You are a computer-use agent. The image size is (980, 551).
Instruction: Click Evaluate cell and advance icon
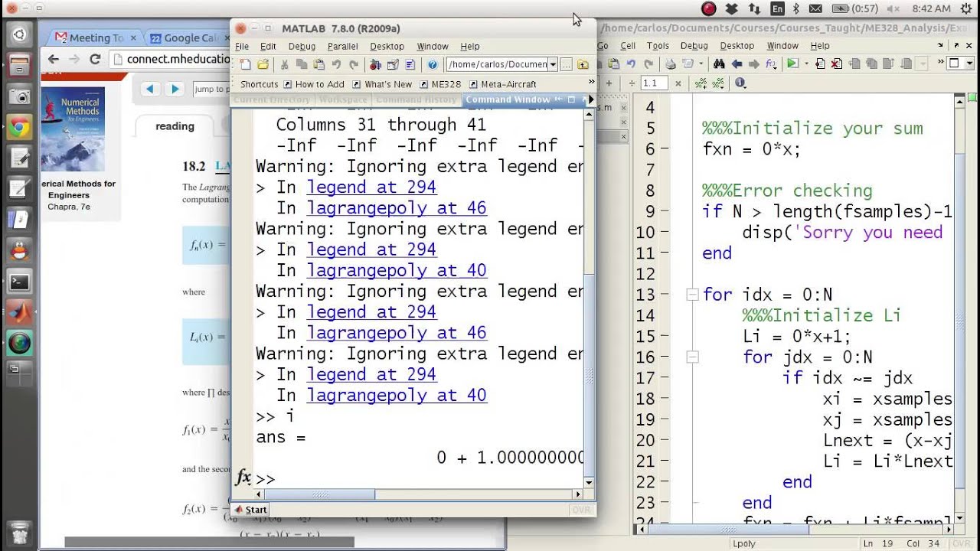719,83
